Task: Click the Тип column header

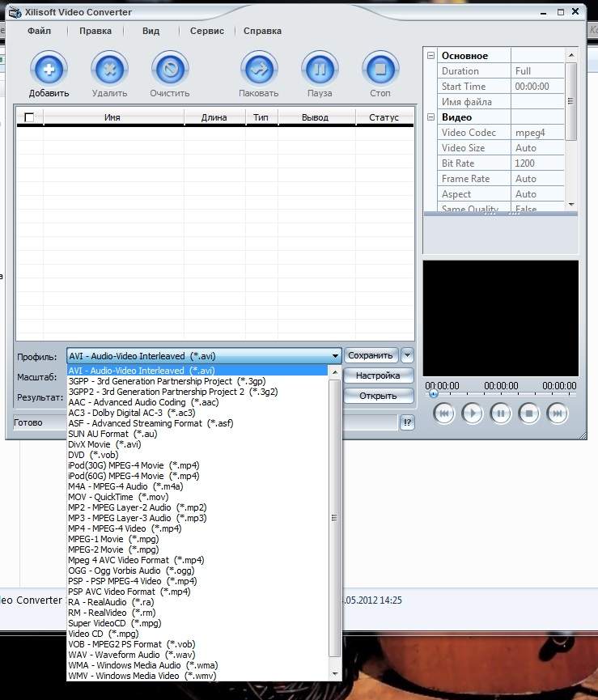Action: coord(261,117)
